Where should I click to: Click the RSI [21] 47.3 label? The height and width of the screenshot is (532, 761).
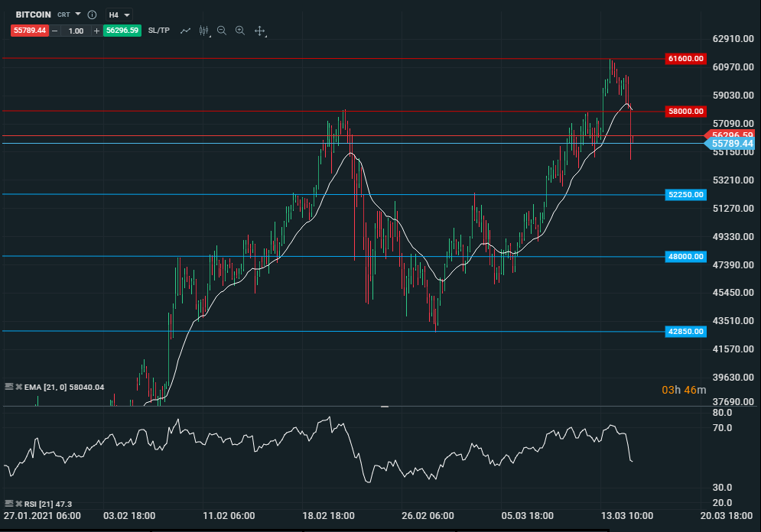[48, 504]
